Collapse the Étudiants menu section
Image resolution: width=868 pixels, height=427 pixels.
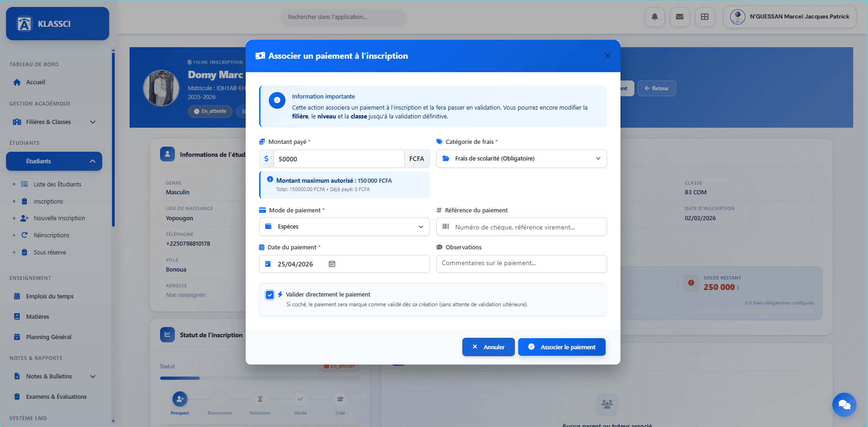click(x=54, y=161)
